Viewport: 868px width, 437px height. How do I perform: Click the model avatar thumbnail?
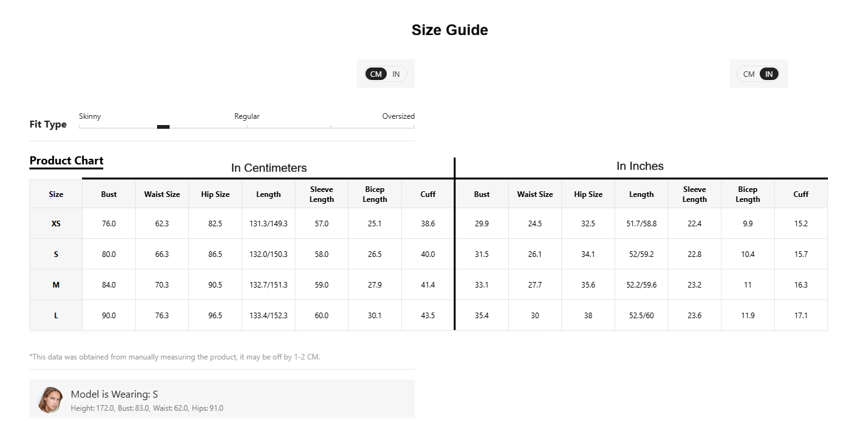[x=50, y=399]
